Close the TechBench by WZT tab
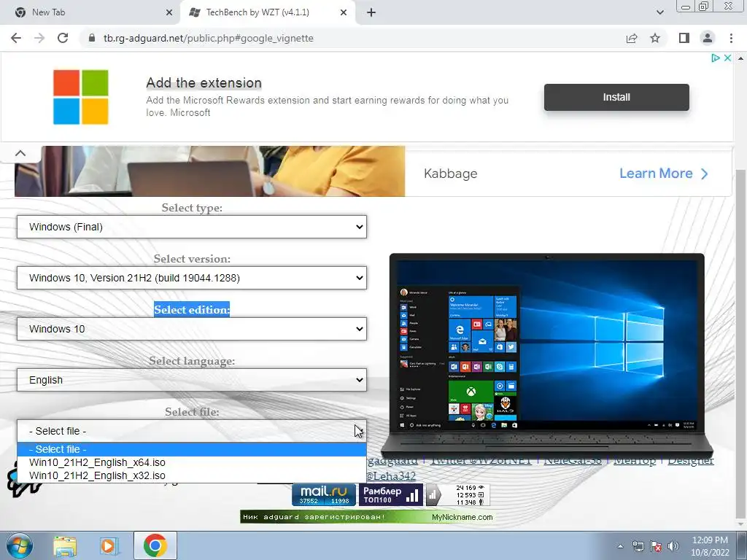Image resolution: width=747 pixels, height=560 pixels. (x=344, y=12)
